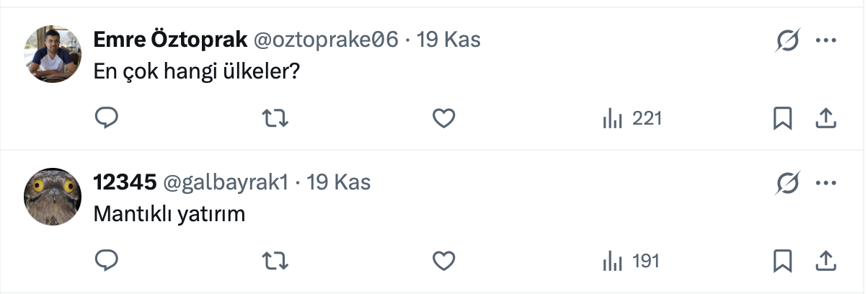
Task: Like the "En çok hangi ülkeler?" tweet
Action: 444,118
